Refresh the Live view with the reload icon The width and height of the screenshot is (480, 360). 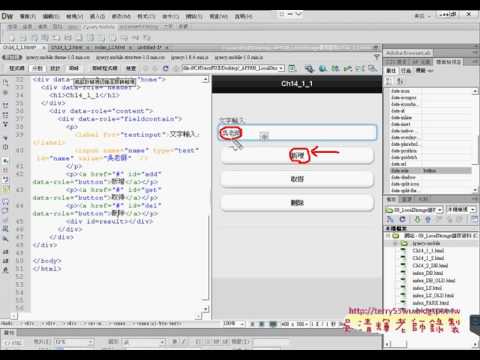tap(166, 68)
